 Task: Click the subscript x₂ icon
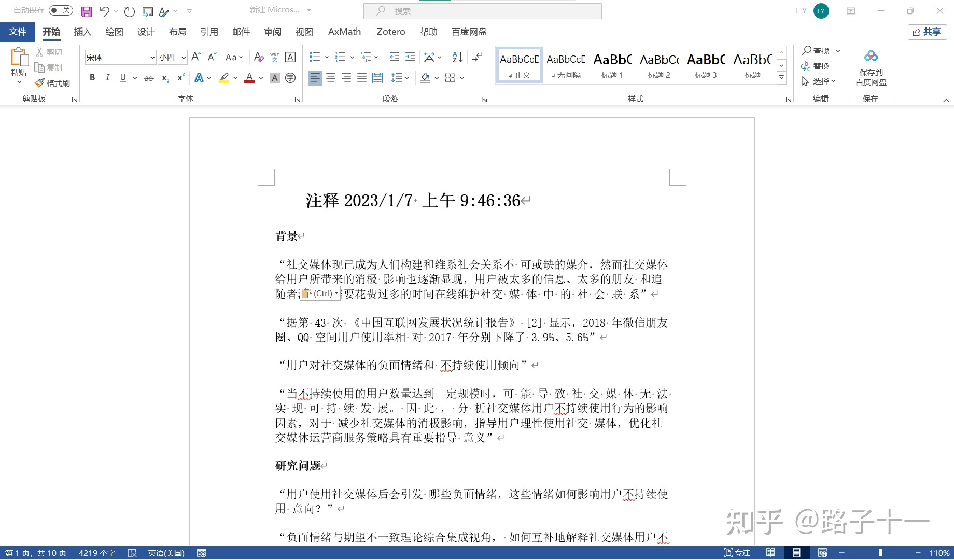[x=165, y=78]
